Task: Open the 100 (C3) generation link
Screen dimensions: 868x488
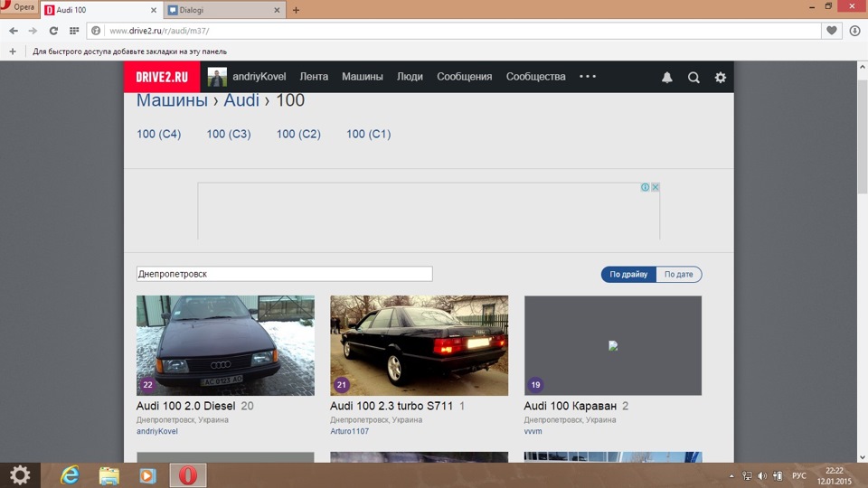Action: click(229, 134)
